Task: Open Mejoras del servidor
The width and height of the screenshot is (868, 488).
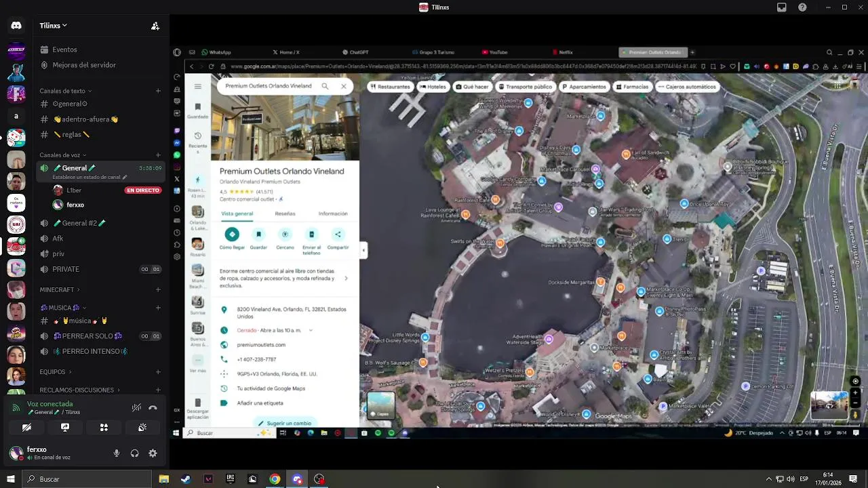Action: pyautogui.click(x=100, y=65)
